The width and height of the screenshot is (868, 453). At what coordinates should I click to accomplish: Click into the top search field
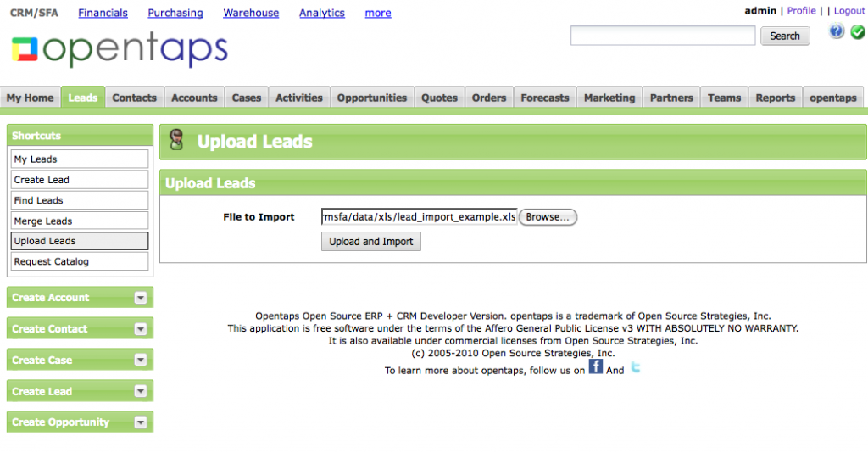(x=663, y=36)
